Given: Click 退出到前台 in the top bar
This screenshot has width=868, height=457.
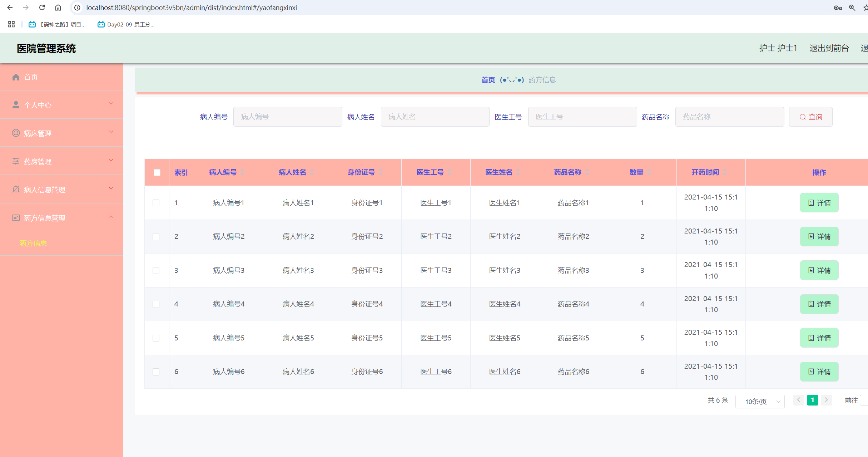Looking at the screenshot, I should [829, 48].
